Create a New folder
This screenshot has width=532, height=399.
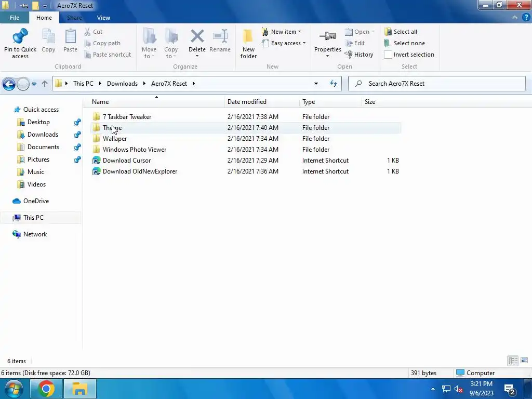point(248,44)
